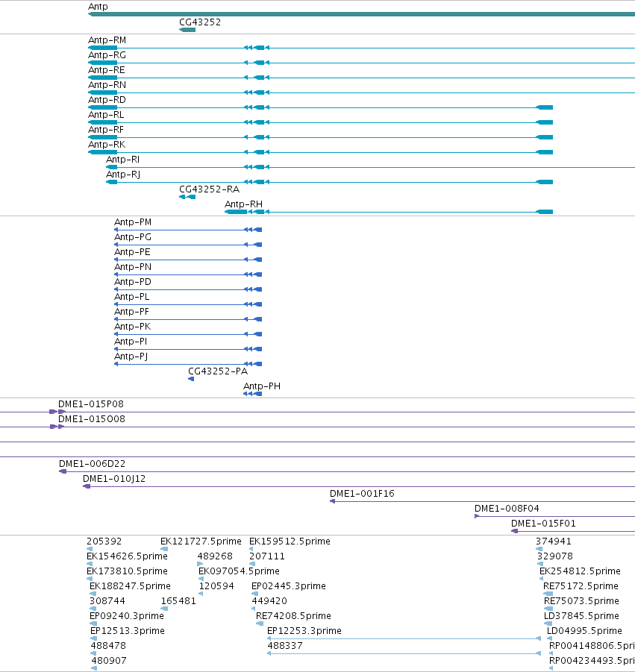This screenshot has width=635, height=672.
Task: Select the Antp-RL transcript label
Action: pos(106,114)
